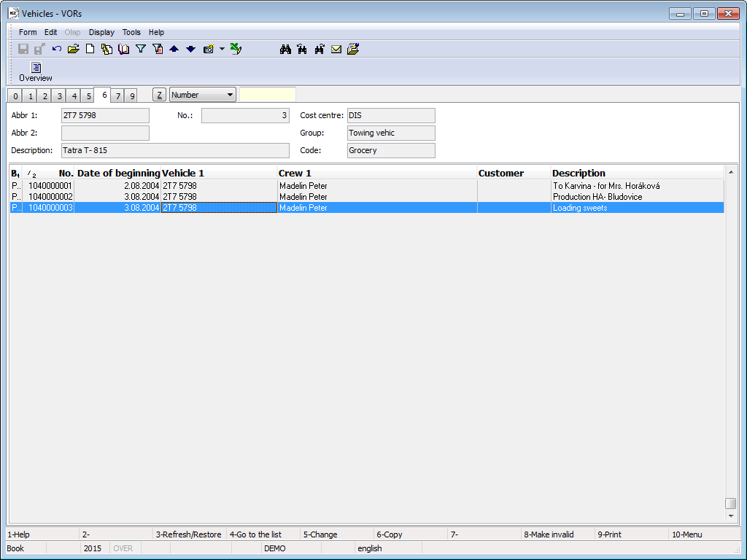Click the Cost centre field

pyautogui.click(x=391, y=115)
